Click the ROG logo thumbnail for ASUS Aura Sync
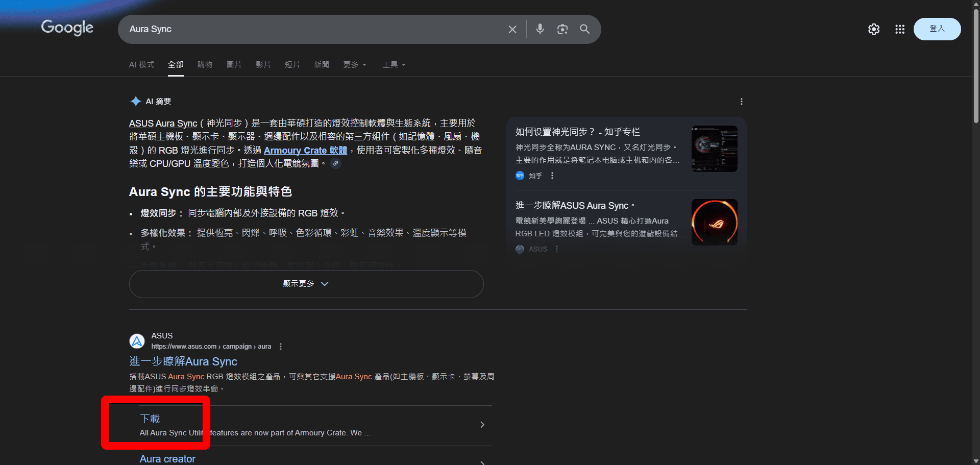The image size is (980, 465). (x=714, y=222)
